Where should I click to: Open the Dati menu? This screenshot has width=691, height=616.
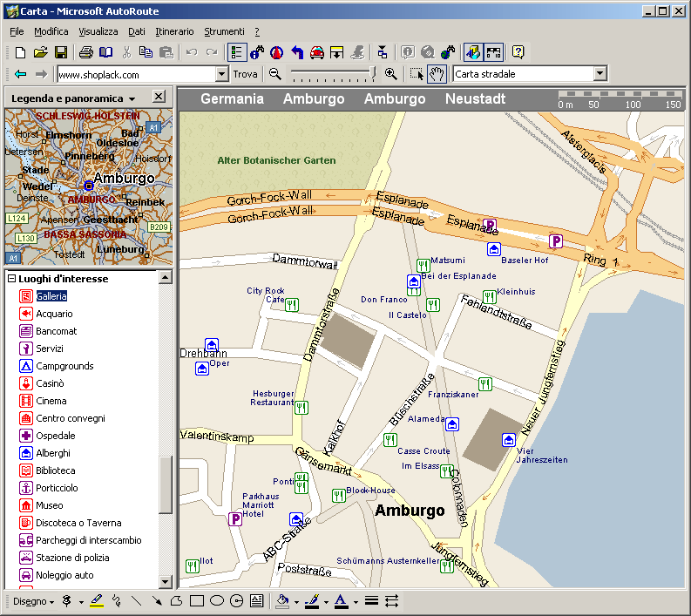pyautogui.click(x=137, y=31)
